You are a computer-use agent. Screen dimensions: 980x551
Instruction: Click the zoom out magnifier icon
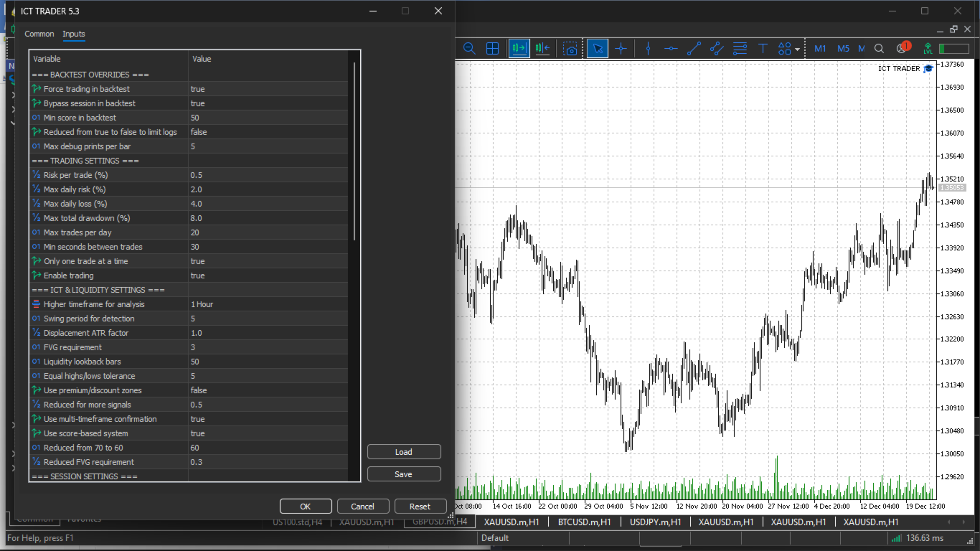coord(469,49)
